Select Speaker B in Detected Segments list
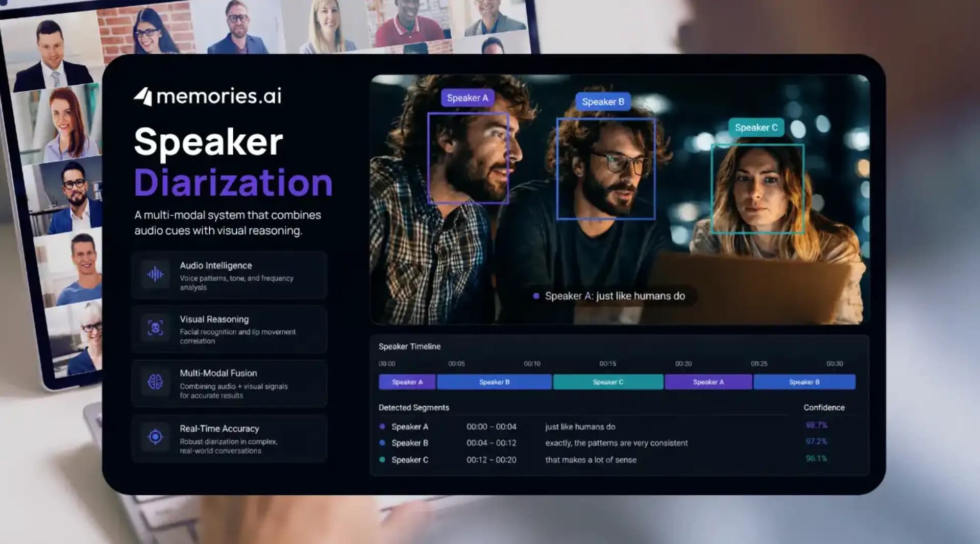The width and height of the screenshot is (980, 544). [410, 443]
